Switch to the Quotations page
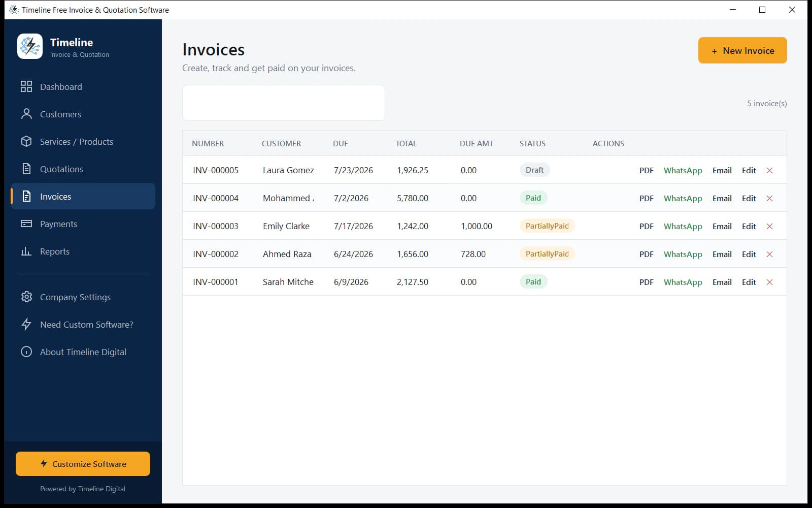This screenshot has height=508, width=812. coord(61,169)
